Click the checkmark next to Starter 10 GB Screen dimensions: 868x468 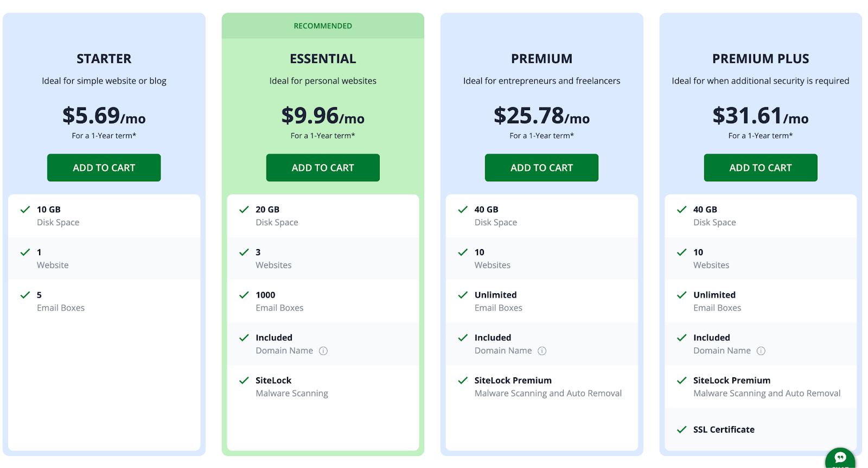point(25,210)
